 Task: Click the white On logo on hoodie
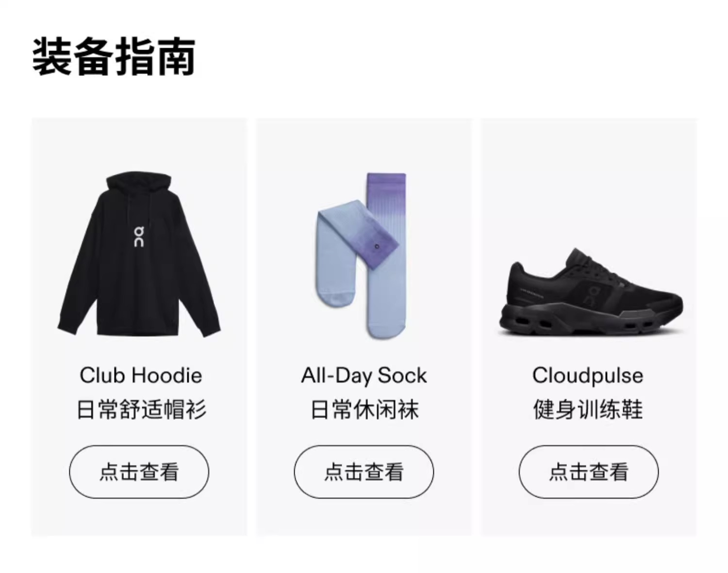(139, 236)
